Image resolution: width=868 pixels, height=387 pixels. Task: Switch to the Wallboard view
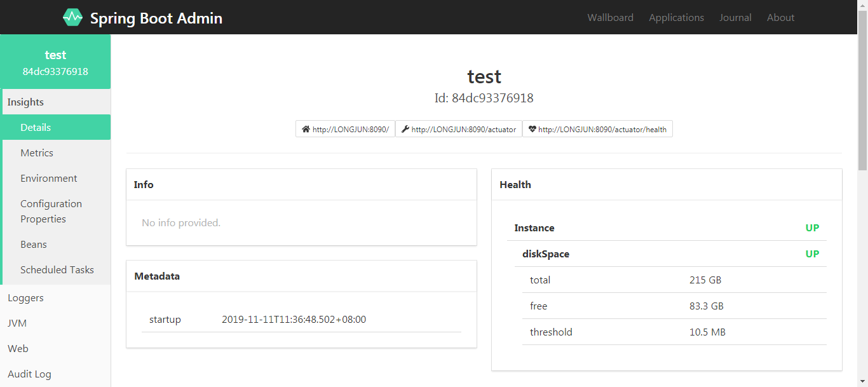tap(610, 17)
